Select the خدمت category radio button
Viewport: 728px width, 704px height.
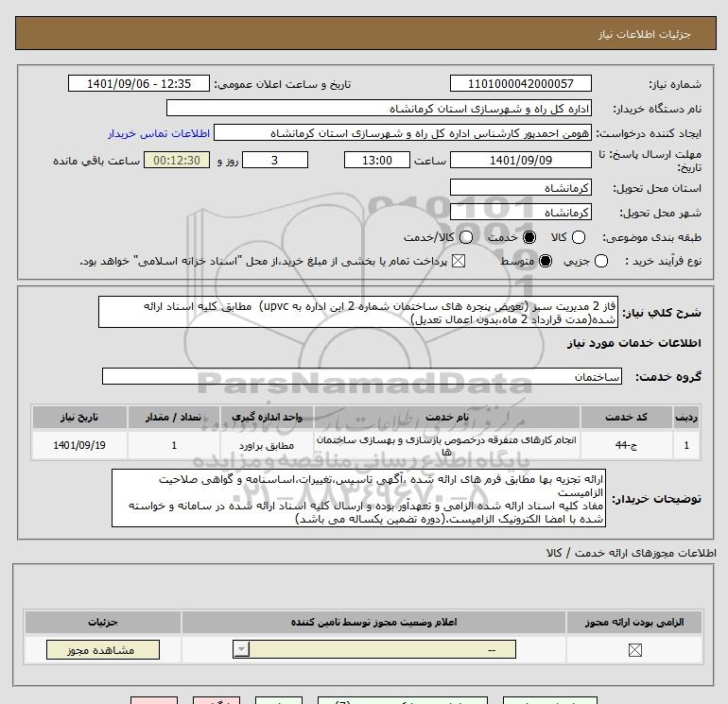coord(529,237)
